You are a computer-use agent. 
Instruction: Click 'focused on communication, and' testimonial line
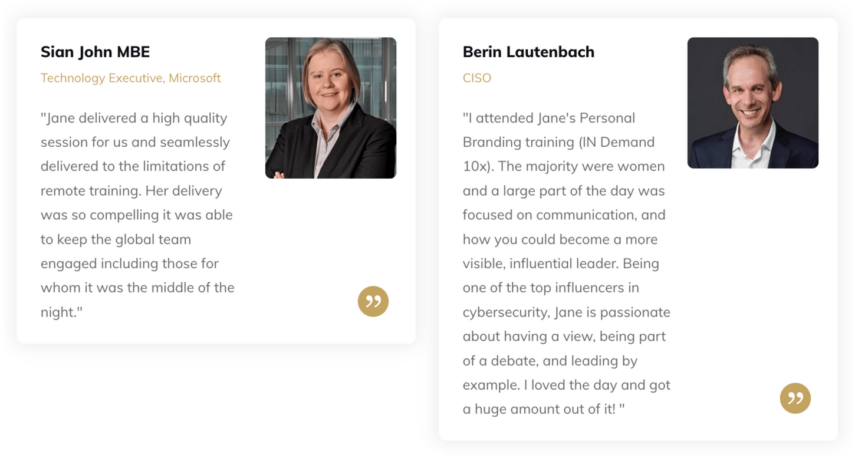(x=564, y=215)
